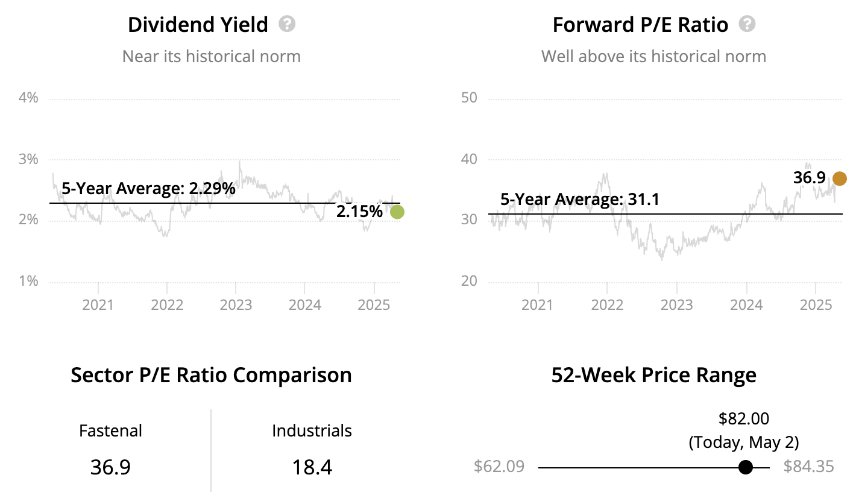The image size is (856, 504).
Task: Click "Well above its historical norm" subtitle
Action: (x=653, y=57)
